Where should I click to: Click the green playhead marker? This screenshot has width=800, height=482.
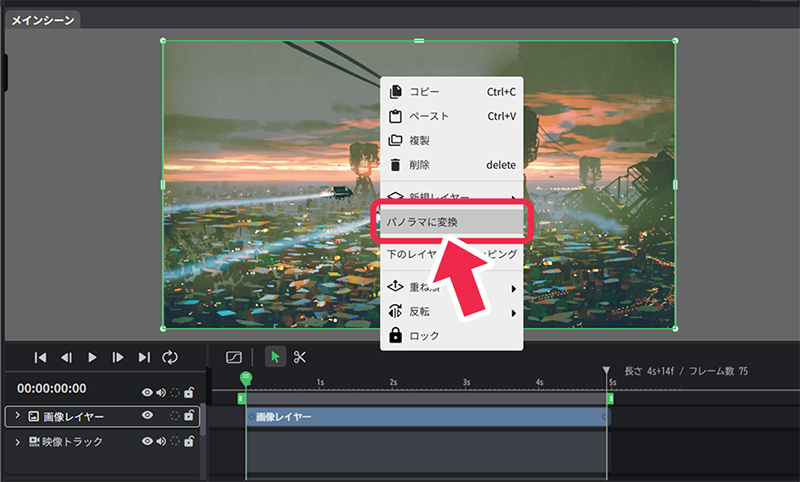pyautogui.click(x=246, y=378)
